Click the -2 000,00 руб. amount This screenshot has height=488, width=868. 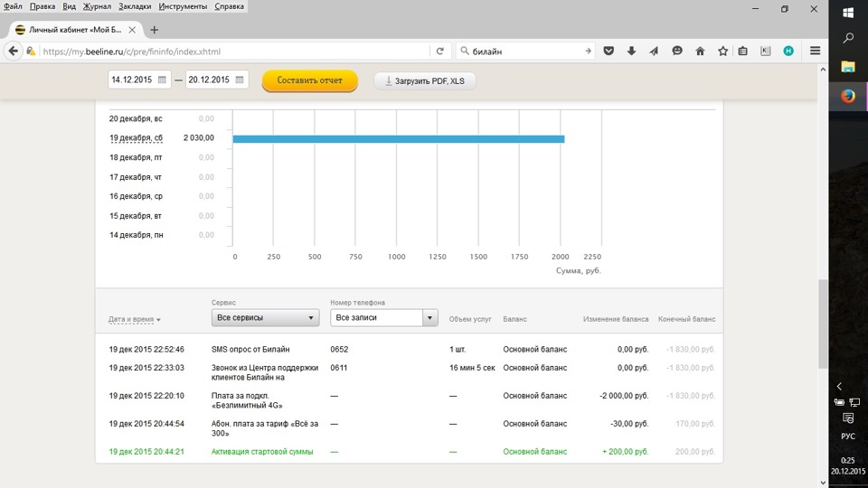tap(624, 396)
